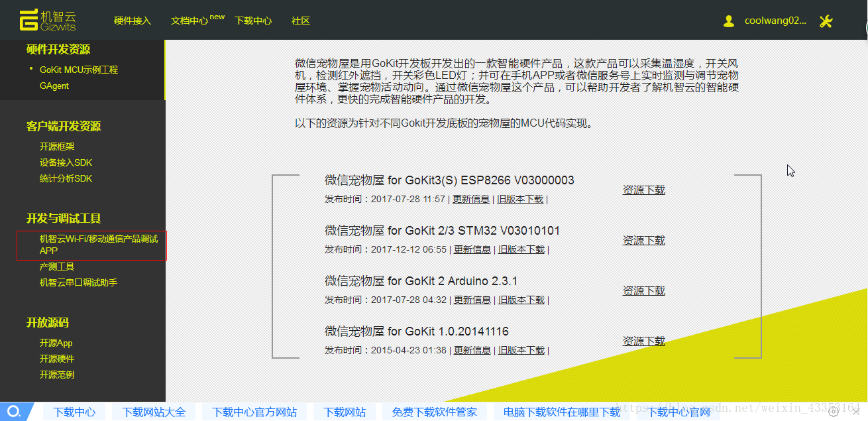868x421 pixels.
Task: Click 资源下载 for GoKit3(S) ESP8266
Action: 643,190
